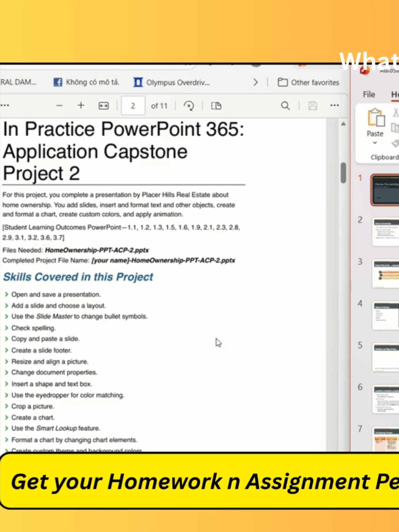
Task: Open the File tab in PowerPoint
Action: pyautogui.click(x=369, y=94)
